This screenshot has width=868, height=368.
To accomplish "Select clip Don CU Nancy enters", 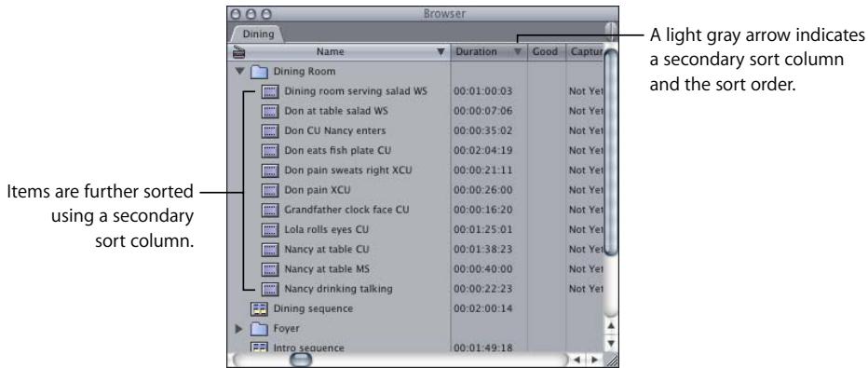I will [x=335, y=130].
